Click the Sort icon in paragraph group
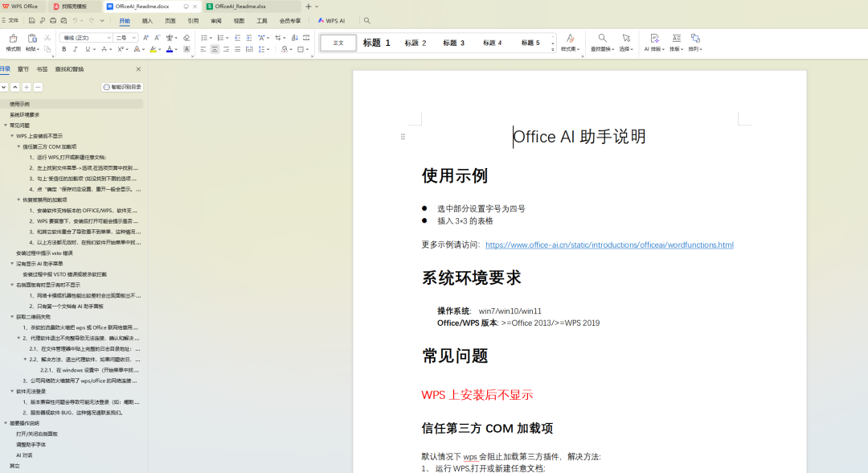 coord(294,38)
